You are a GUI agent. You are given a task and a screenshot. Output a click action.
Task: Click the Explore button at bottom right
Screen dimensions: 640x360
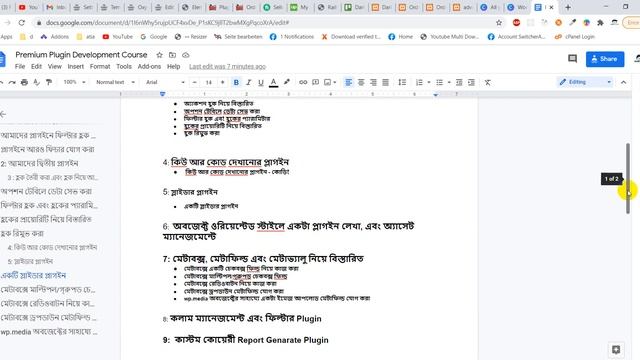616,350
